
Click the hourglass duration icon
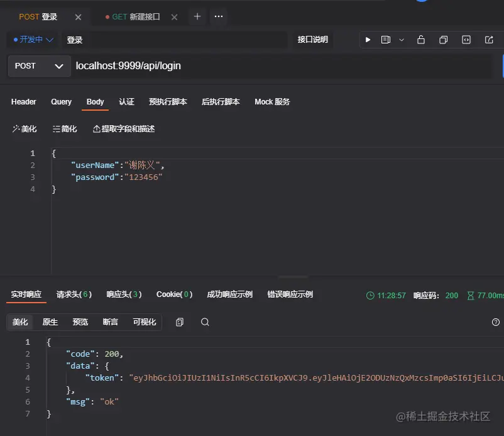[471, 296]
